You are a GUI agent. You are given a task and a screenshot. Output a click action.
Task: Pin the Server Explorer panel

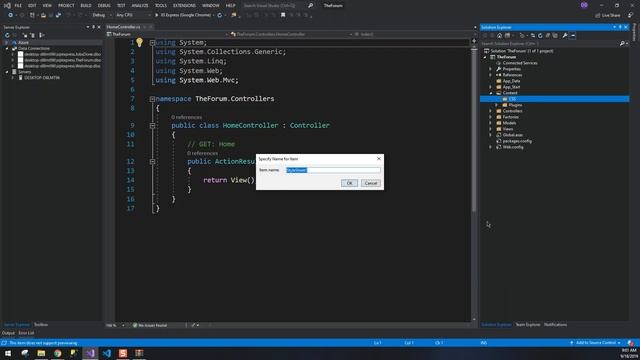(x=93, y=27)
